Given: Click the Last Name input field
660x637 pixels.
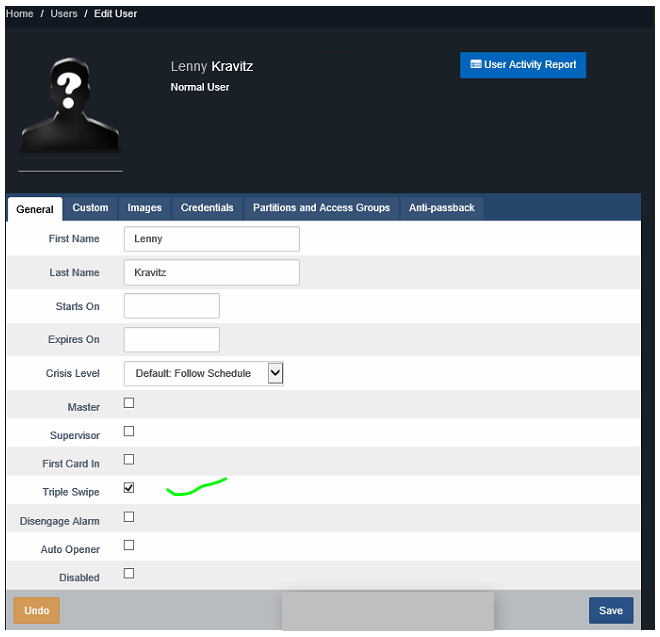Looking at the screenshot, I should 212,273.
